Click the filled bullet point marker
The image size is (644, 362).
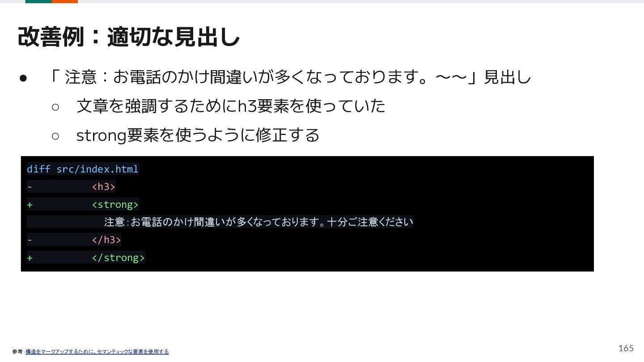pyautogui.click(x=23, y=79)
